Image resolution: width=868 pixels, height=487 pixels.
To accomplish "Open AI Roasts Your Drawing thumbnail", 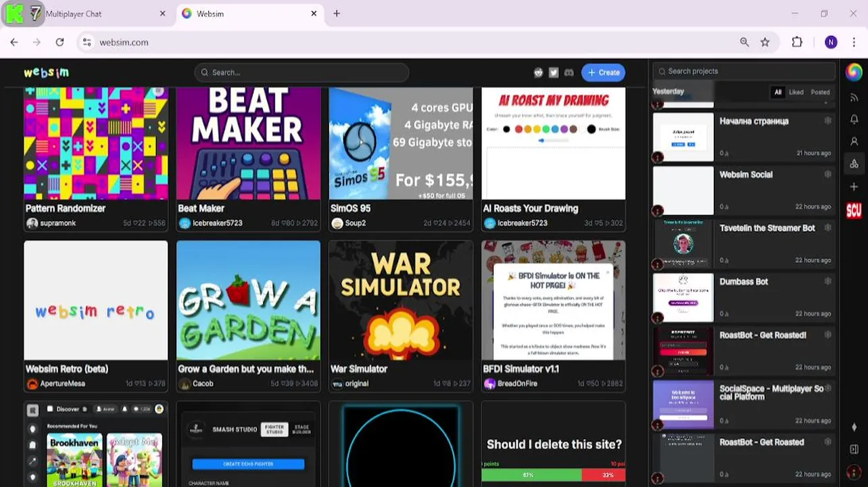I will pos(554,143).
